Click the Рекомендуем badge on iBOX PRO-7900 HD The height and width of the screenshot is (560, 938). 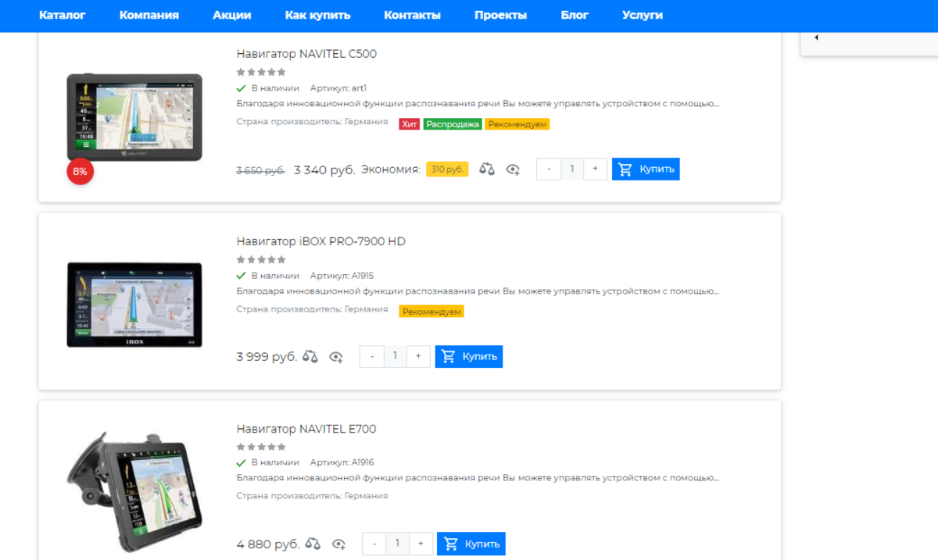coord(431,312)
